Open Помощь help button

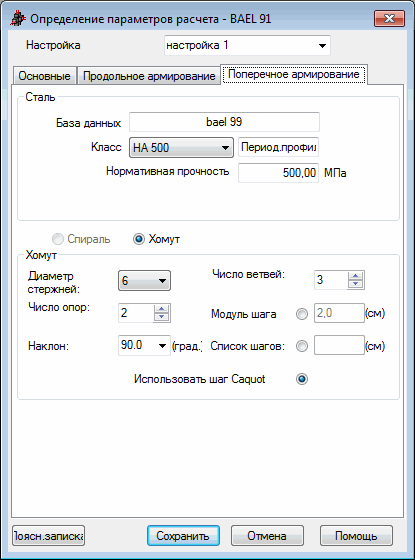tap(356, 535)
